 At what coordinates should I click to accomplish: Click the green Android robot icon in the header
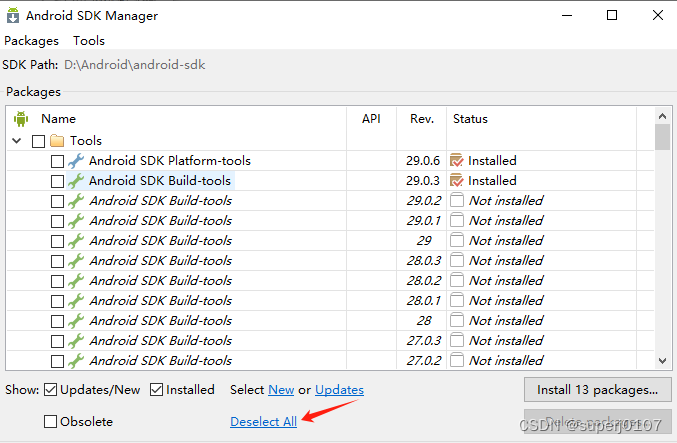[x=21, y=119]
